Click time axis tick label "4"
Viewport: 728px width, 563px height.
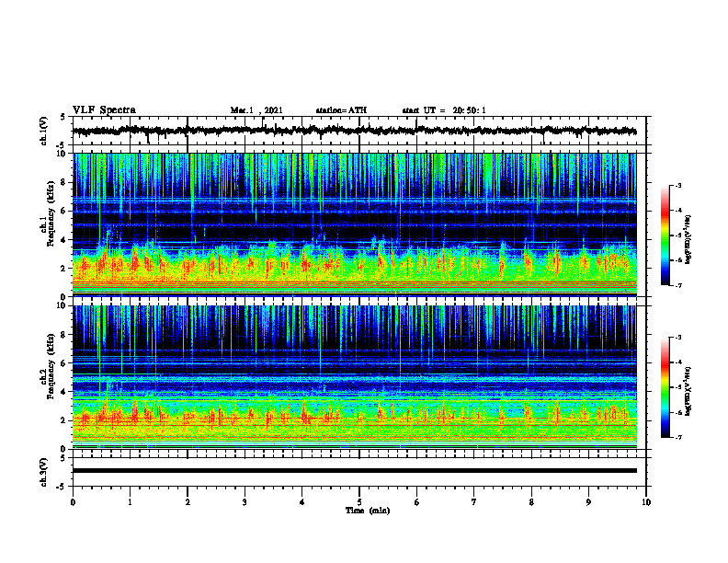tap(302, 502)
